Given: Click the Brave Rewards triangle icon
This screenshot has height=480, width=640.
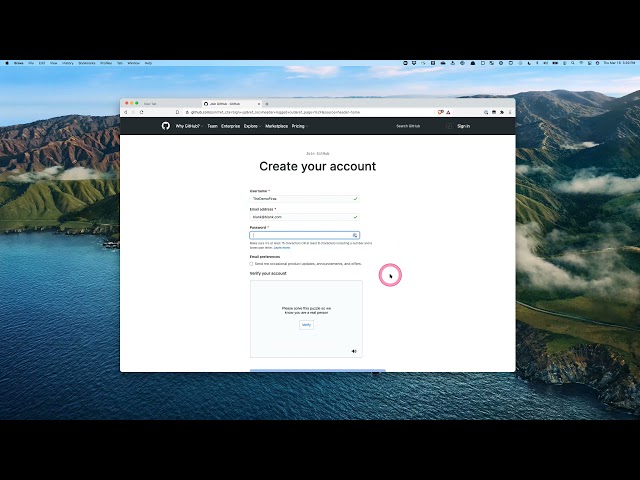Looking at the screenshot, I should (x=448, y=112).
